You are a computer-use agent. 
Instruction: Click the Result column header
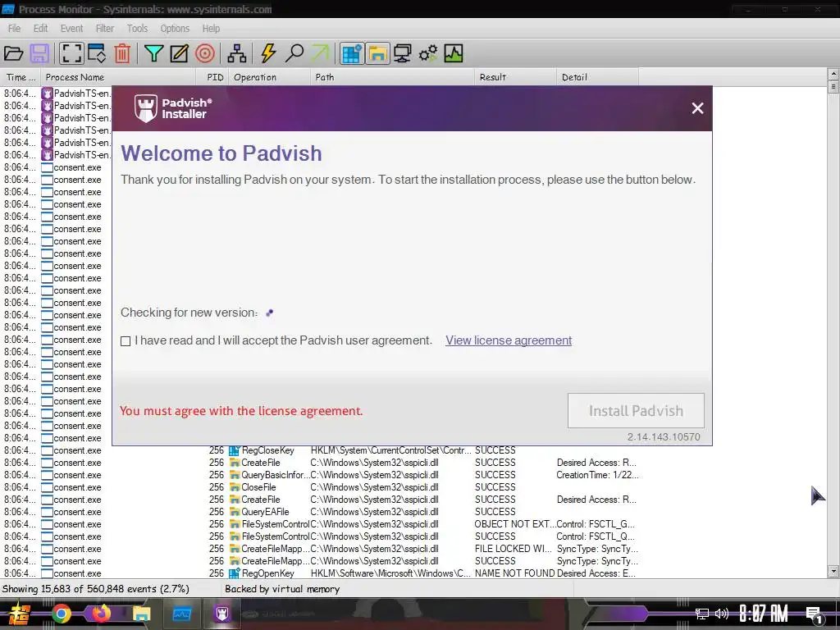(x=516, y=77)
